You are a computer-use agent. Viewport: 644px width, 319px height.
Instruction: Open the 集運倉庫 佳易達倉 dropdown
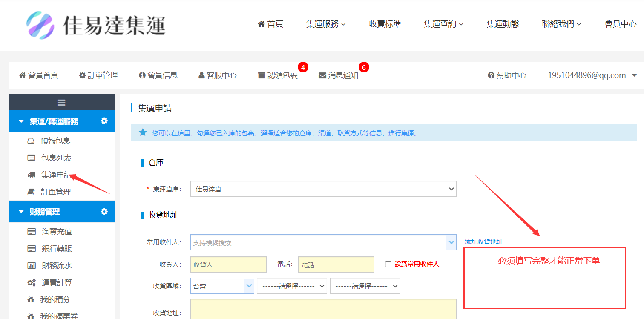[x=323, y=189]
